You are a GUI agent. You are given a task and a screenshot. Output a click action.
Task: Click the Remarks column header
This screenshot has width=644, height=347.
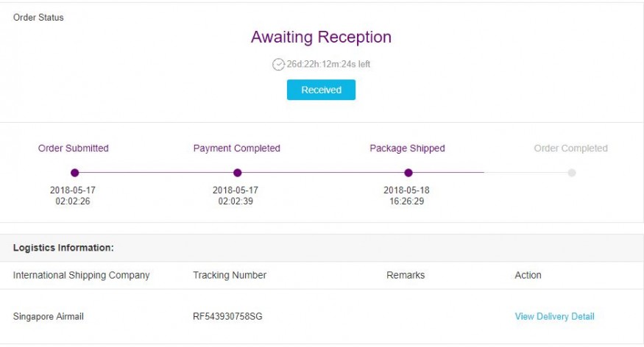tap(406, 275)
